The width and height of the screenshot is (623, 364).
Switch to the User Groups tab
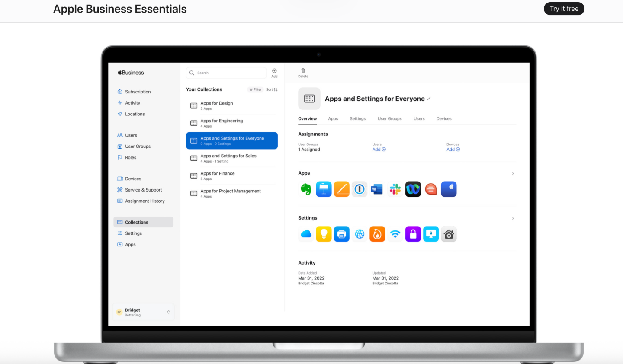[x=390, y=118]
